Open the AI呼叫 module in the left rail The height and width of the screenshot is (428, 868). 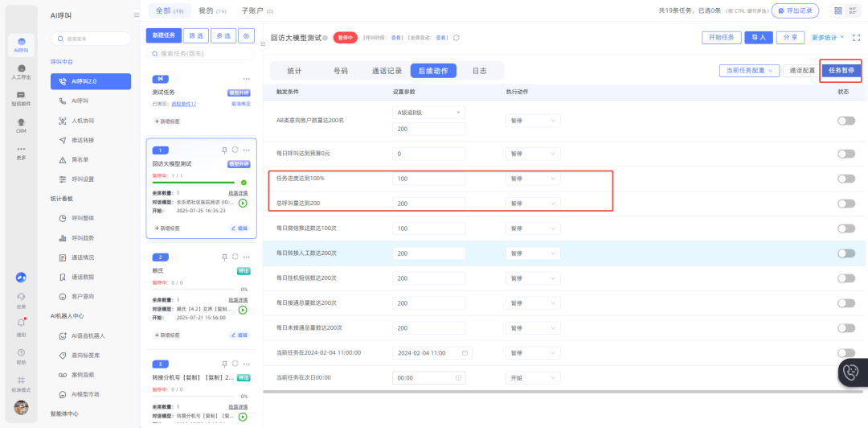(21, 45)
